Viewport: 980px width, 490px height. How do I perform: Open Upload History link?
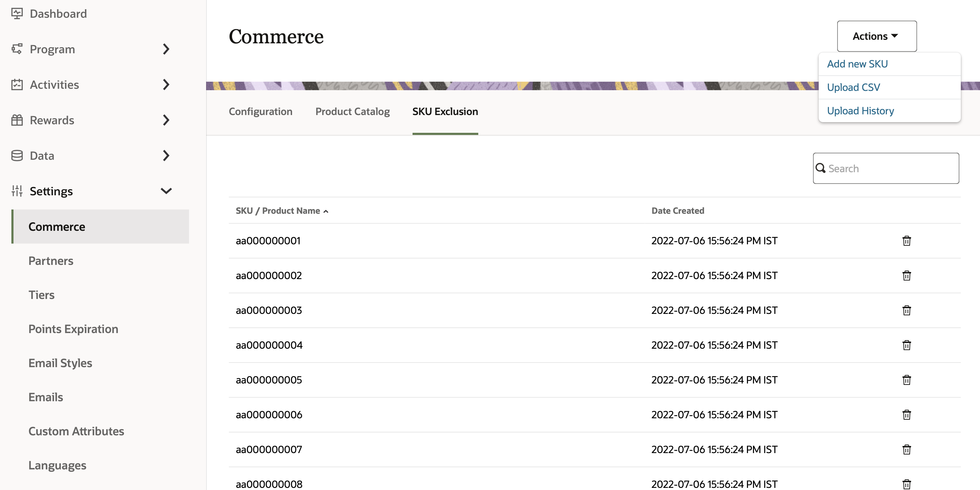click(x=860, y=111)
